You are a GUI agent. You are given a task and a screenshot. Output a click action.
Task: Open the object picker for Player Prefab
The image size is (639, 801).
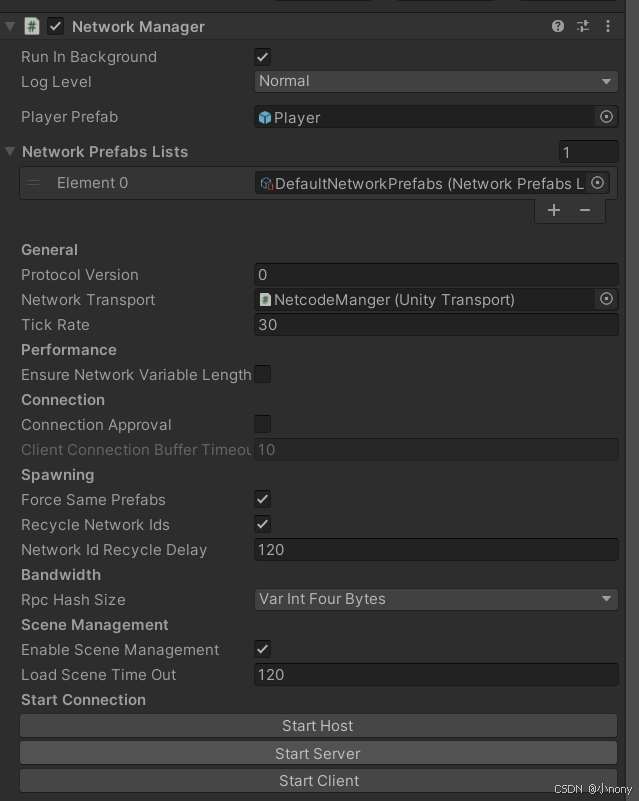[608, 116]
